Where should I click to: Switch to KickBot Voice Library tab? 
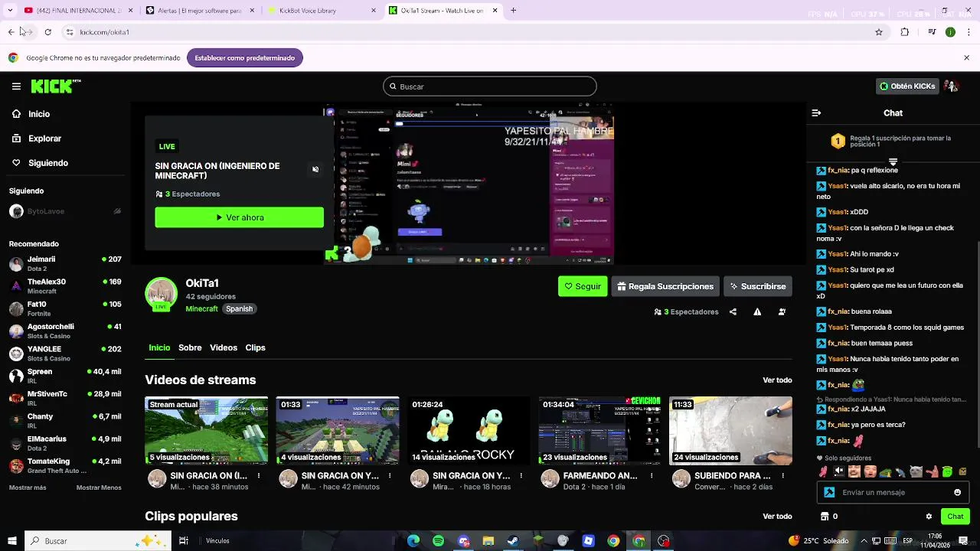point(321,11)
